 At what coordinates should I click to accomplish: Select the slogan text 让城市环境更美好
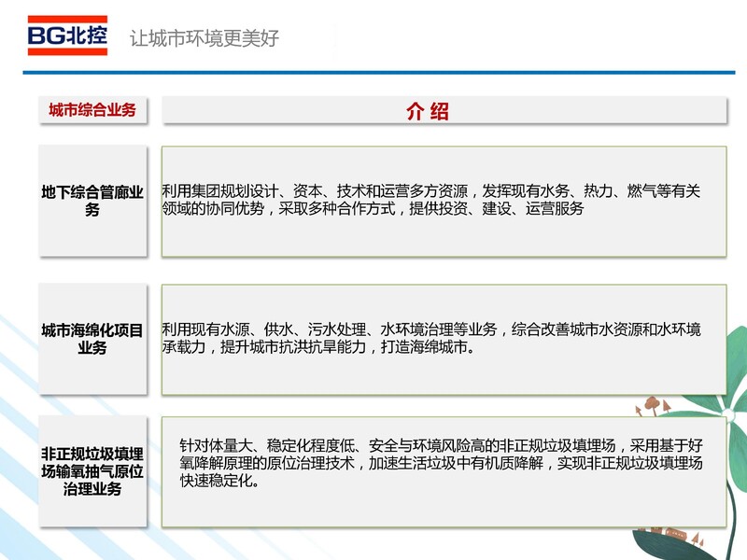click(204, 38)
